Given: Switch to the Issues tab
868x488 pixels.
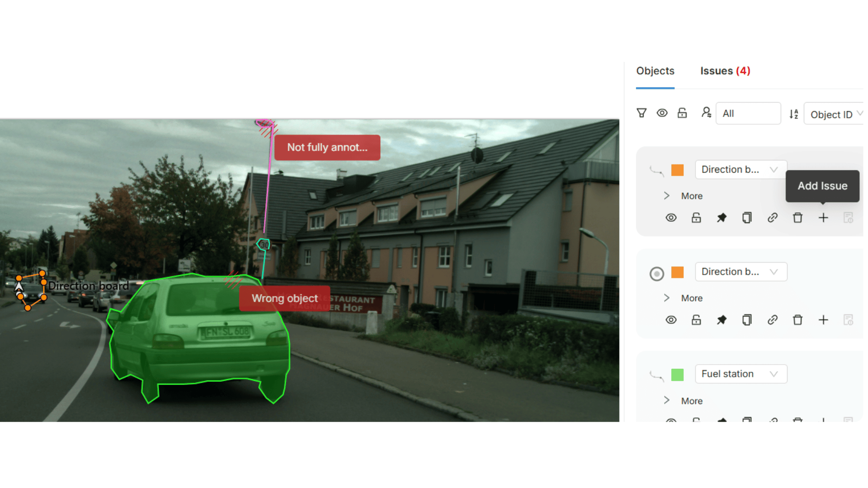Looking at the screenshot, I should (725, 71).
